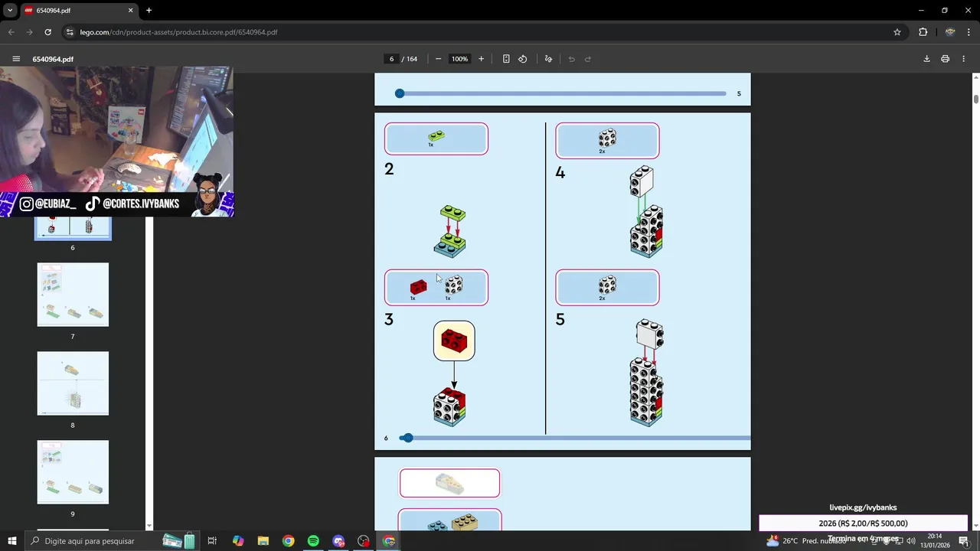Click the page number input field

(x=392, y=59)
